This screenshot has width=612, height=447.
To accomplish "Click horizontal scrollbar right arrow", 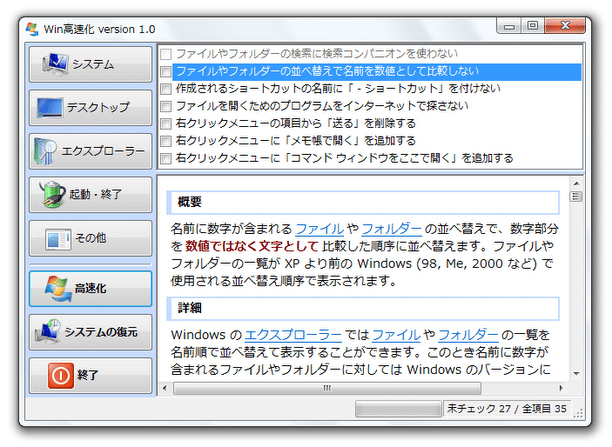I will pos(561,388).
